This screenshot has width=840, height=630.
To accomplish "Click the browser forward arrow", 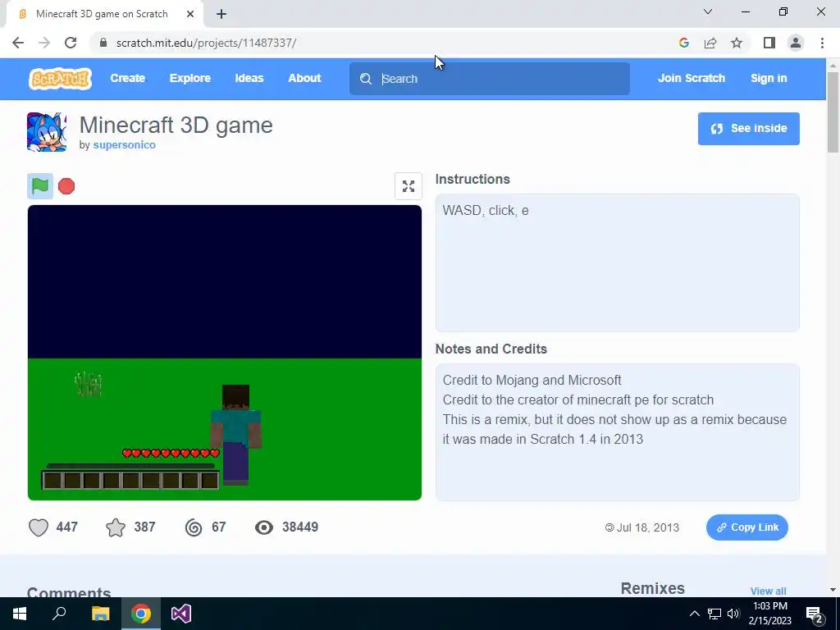I will [44, 43].
